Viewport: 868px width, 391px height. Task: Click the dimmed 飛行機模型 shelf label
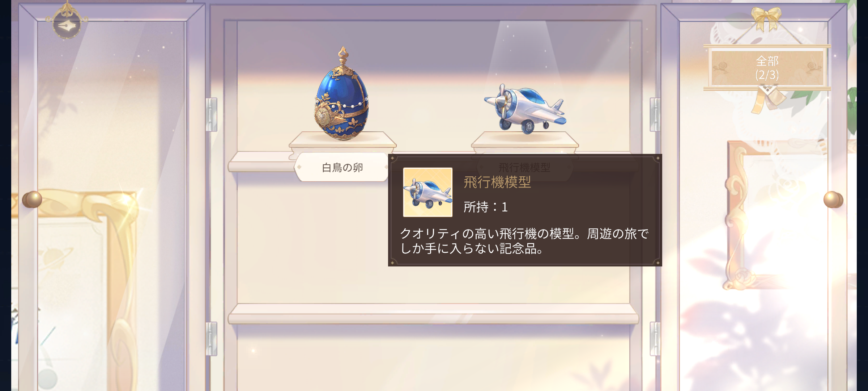(524, 167)
